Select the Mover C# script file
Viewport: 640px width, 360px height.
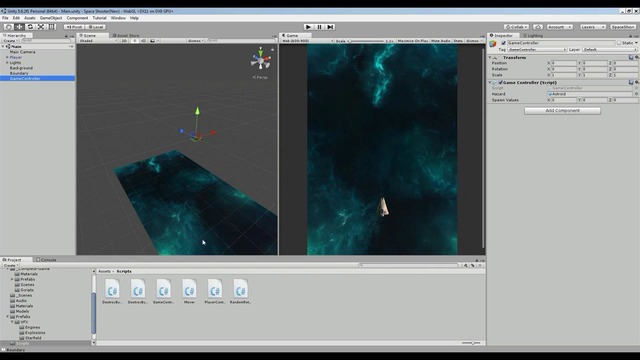(189, 291)
